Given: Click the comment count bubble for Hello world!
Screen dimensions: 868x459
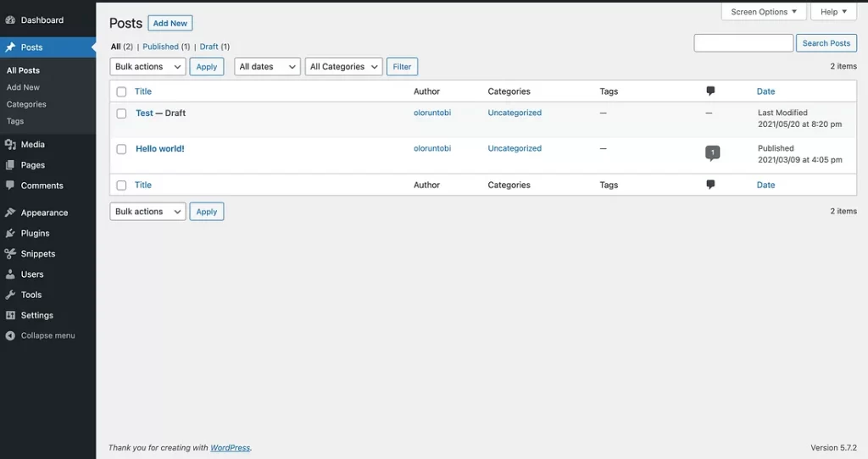Looking at the screenshot, I should 712,153.
